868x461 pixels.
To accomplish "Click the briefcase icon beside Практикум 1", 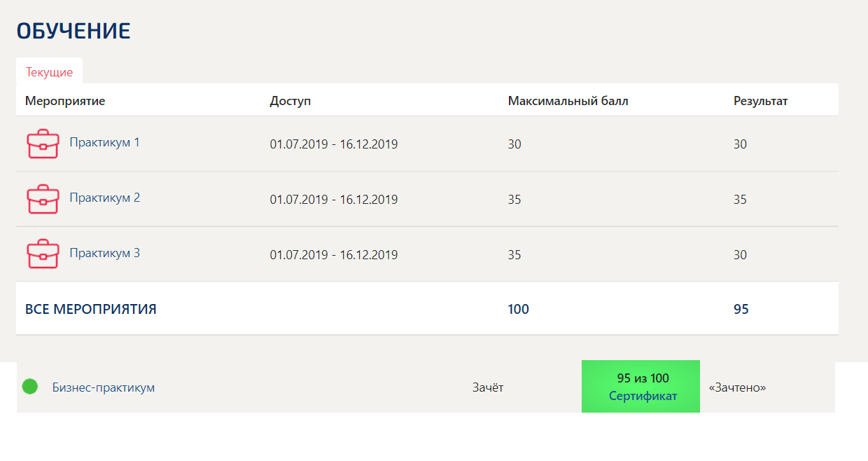I will (43, 144).
